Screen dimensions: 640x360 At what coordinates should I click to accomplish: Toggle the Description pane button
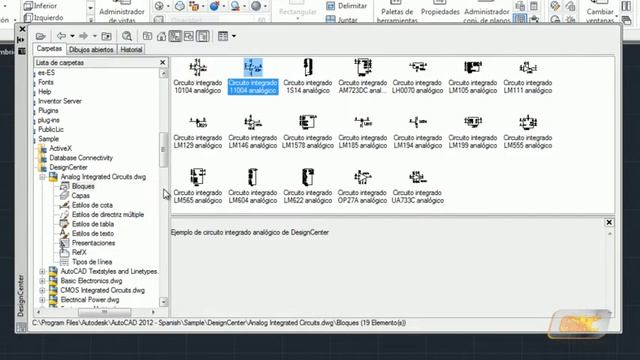tap(202, 36)
